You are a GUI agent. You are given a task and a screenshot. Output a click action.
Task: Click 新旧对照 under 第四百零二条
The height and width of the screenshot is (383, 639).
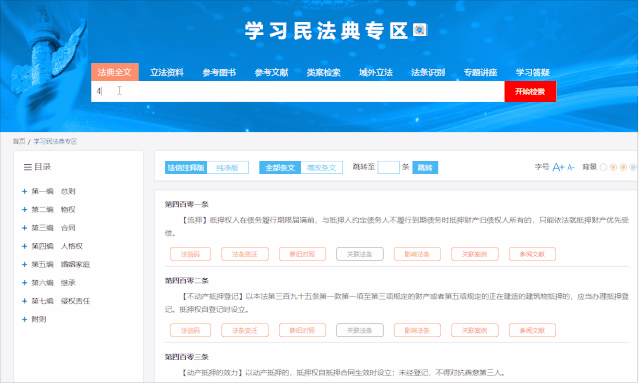(x=302, y=330)
